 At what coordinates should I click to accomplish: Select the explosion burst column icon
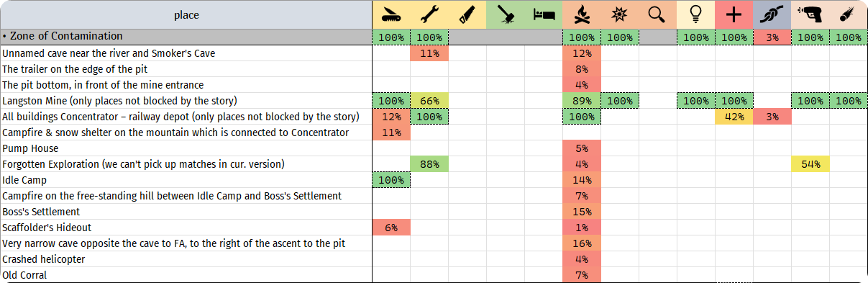pyautogui.click(x=620, y=14)
